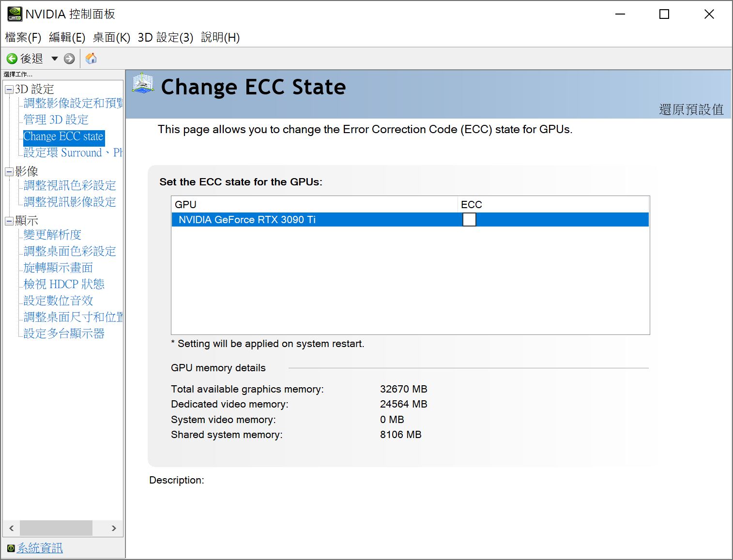Screen dimensions: 733x560
Task: Open the 說明(H) menu
Action: coord(220,37)
